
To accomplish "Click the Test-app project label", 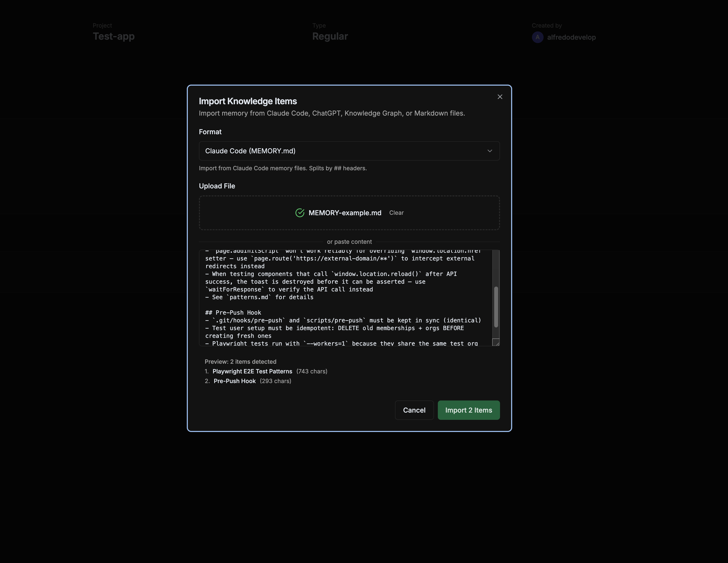I will (x=114, y=36).
